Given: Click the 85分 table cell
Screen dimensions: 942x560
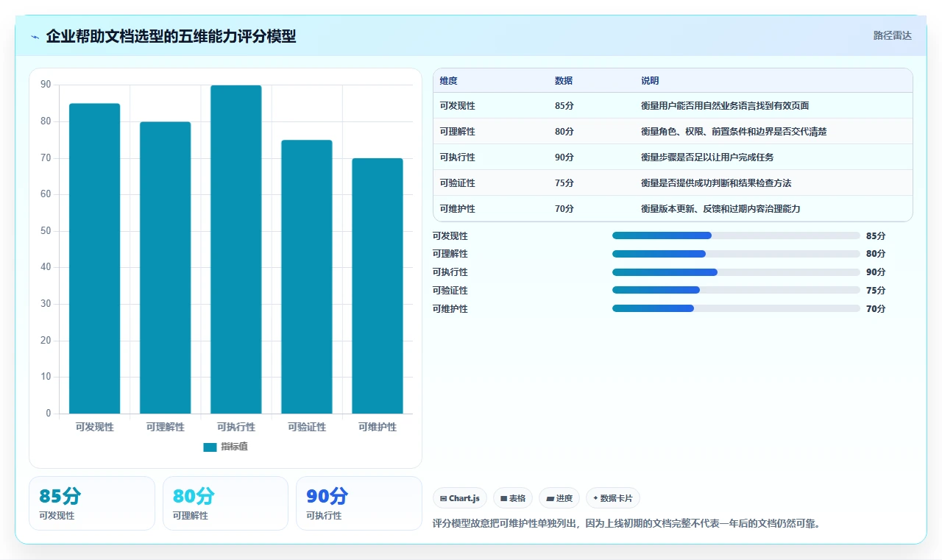Looking at the screenshot, I should click(x=564, y=106).
